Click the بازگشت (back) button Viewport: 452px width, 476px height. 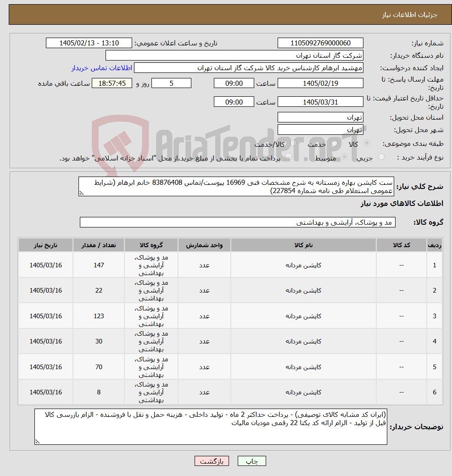coord(212,461)
